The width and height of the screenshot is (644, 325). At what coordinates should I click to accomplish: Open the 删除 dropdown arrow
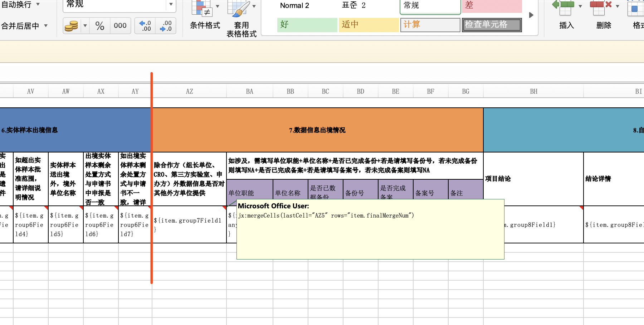(618, 6)
